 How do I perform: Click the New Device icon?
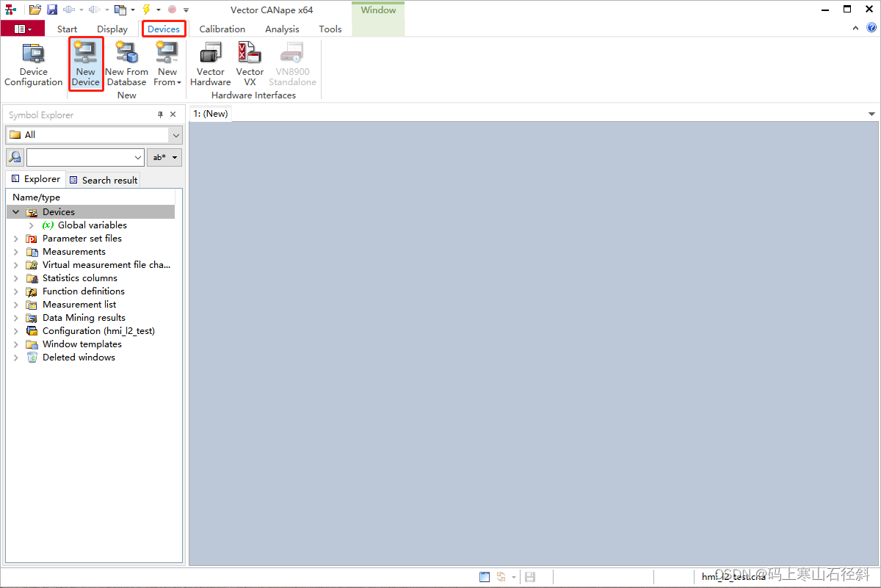(x=86, y=53)
